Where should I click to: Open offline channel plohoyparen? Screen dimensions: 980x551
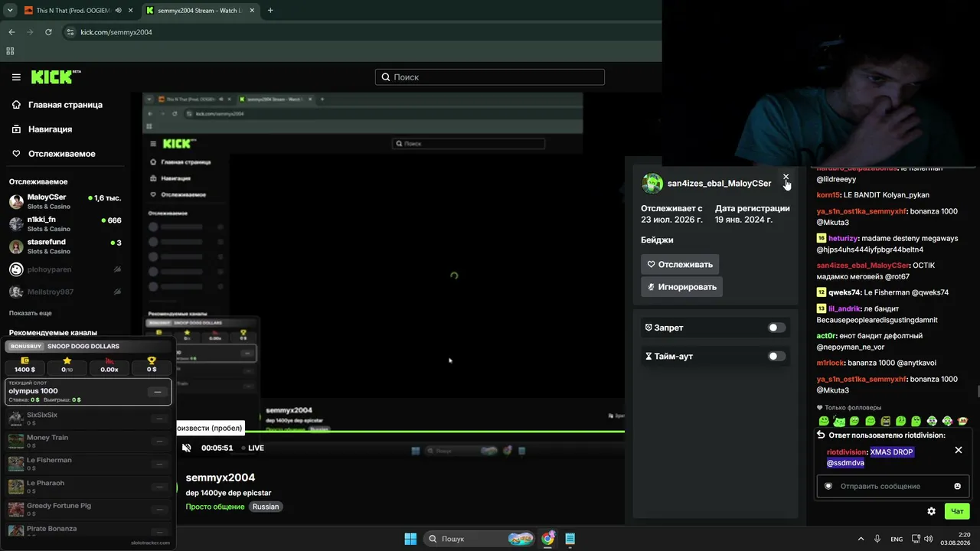pyautogui.click(x=65, y=269)
